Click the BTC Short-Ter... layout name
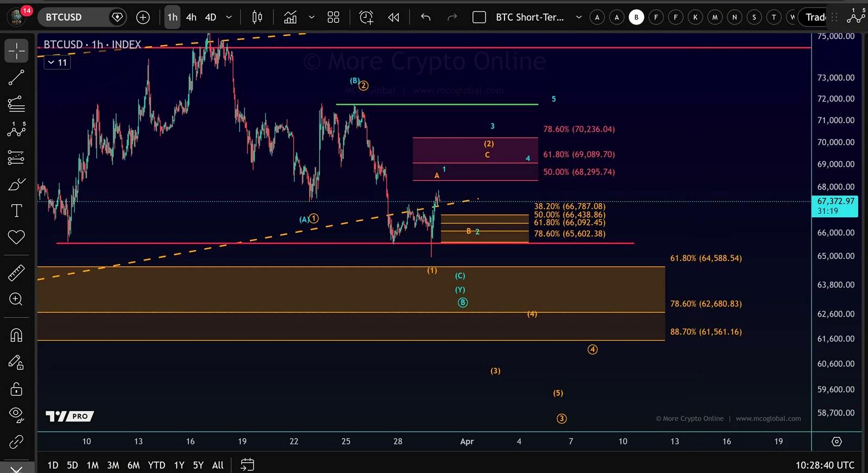The height and width of the screenshot is (473, 868). coord(529,17)
